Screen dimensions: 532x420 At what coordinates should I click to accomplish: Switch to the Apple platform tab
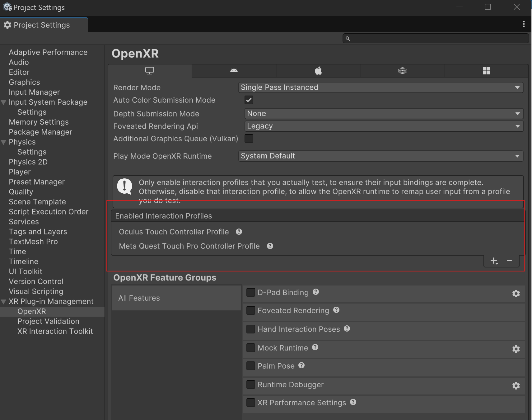coord(318,71)
